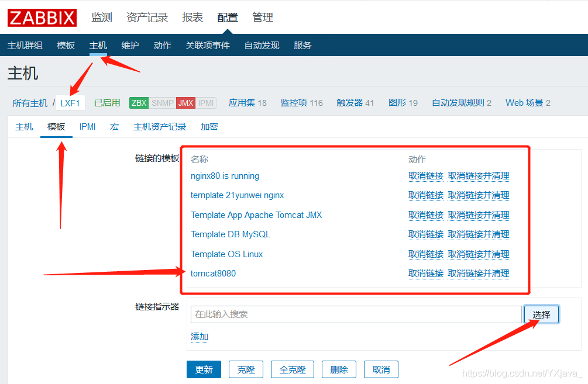Click the grey IPMI availability badge
This screenshot has width=588, height=384.
206,103
